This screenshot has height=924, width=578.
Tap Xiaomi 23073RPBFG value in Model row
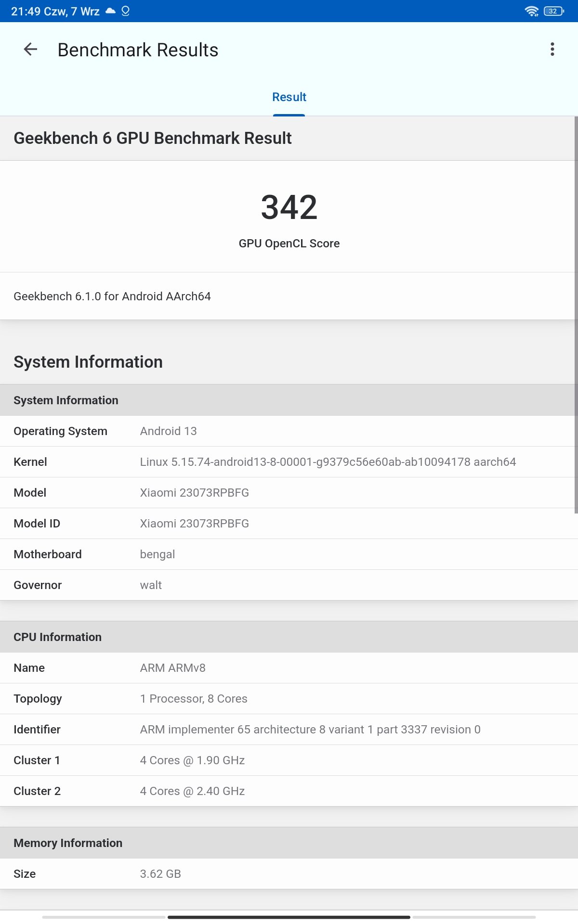194,493
